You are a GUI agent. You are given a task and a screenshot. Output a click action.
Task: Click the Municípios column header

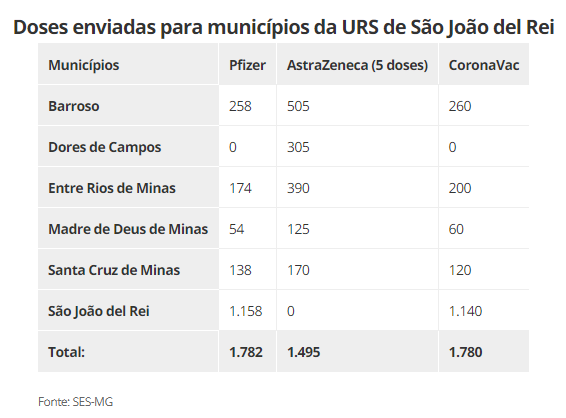click(x=83, y=65)
